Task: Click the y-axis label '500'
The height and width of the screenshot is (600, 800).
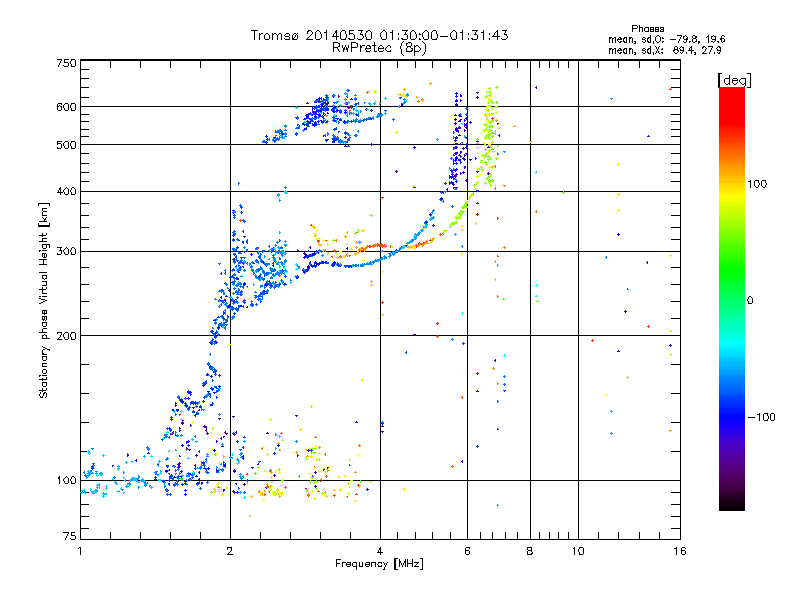Action: [66, 145]
